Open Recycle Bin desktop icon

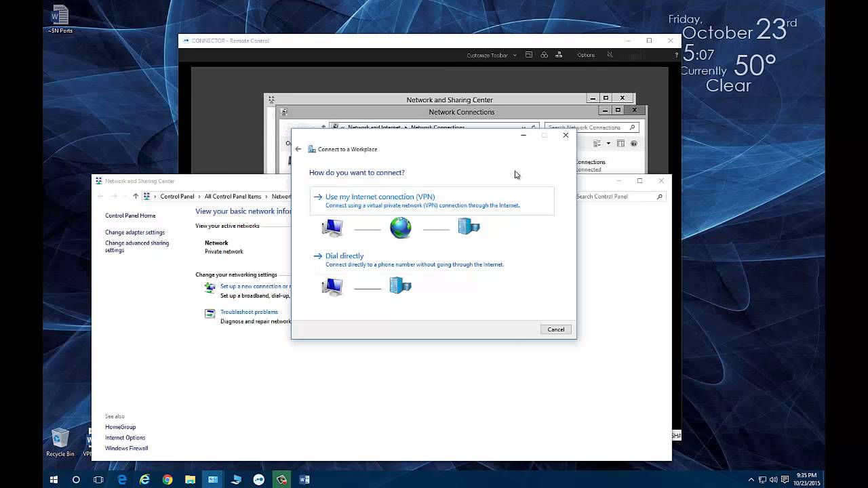point(60,442)
